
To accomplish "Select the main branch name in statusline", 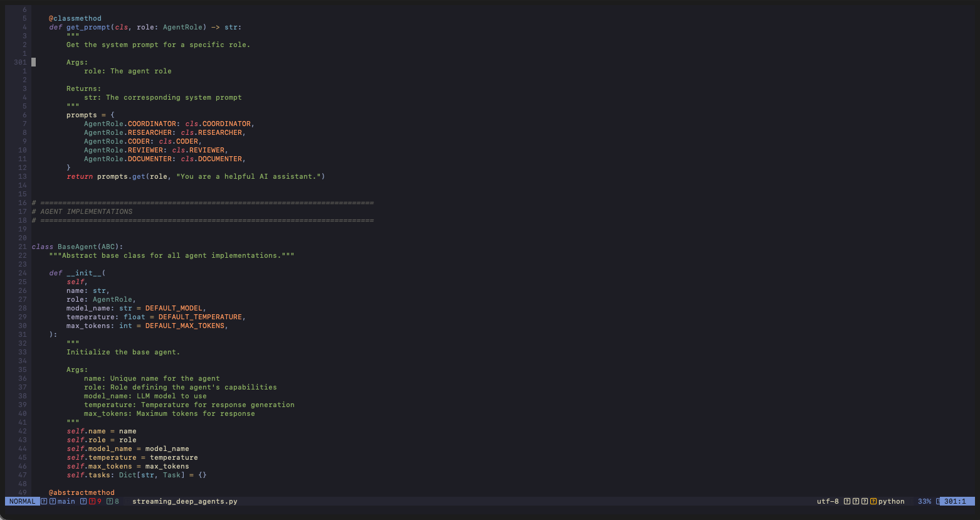I will 66,501.
